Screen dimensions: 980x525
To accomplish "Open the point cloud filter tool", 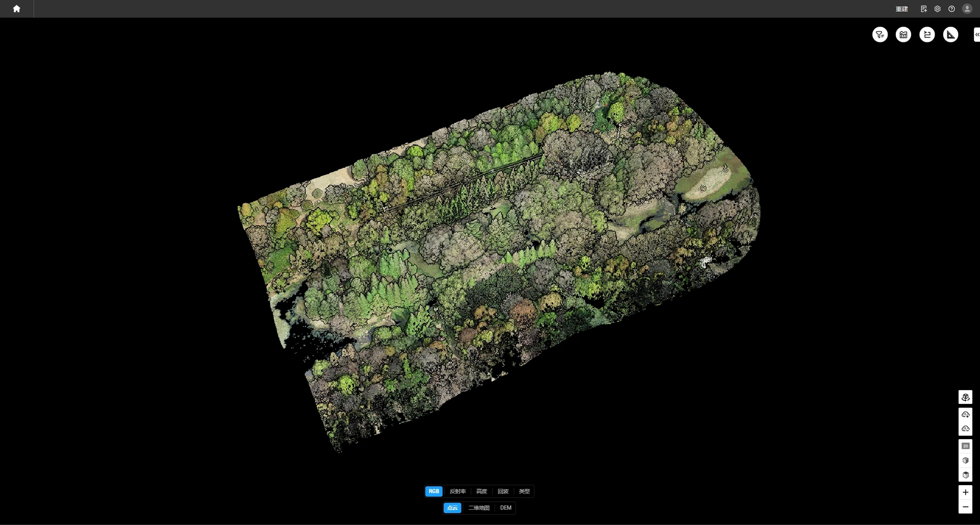I will point(880,35).
